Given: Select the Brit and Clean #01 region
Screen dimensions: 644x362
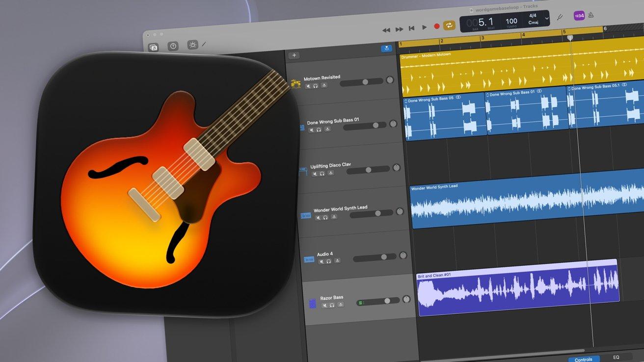Looking at the screenshot, I should pyautogui.click(x=518, y=287).
